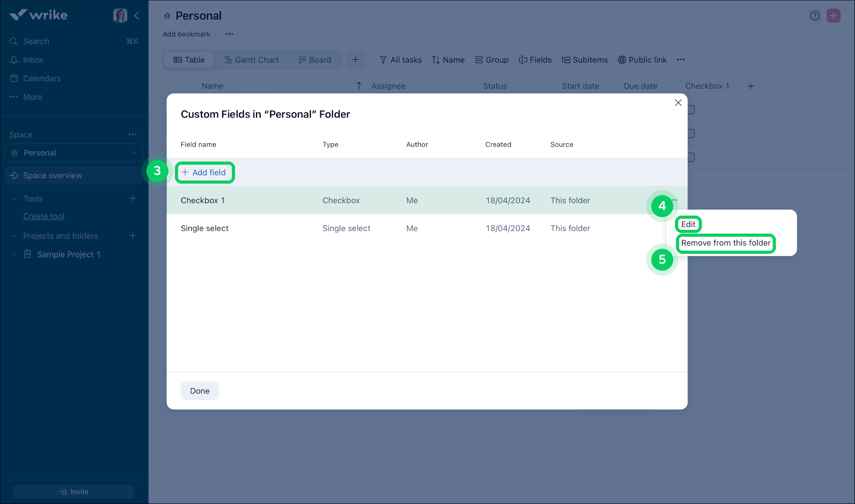Close the Custom Fields dialog
The height and width of the screenshot is (504, 855).
[x=678, y=103]
